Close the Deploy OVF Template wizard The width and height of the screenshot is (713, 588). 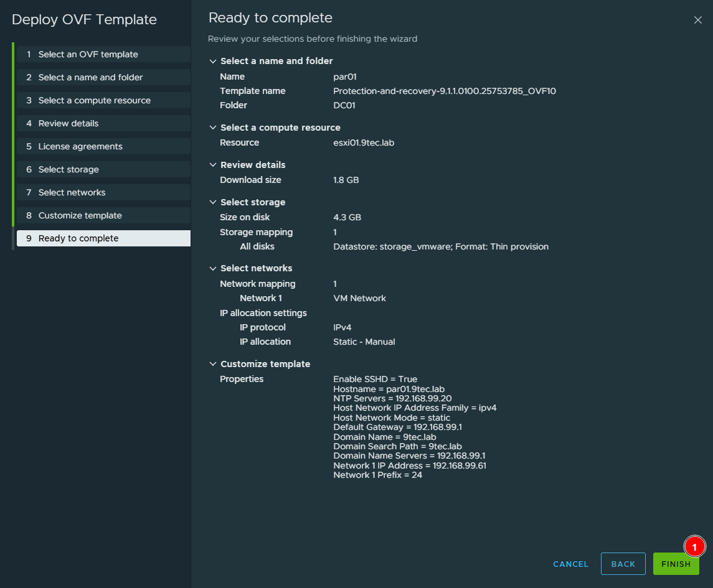point(697,20)
